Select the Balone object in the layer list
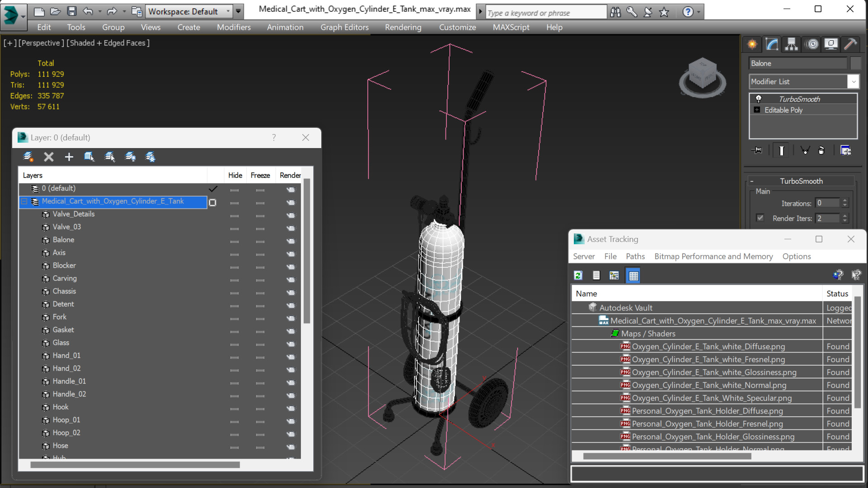Viewport: 868px width, 488px height. point(63,239)
